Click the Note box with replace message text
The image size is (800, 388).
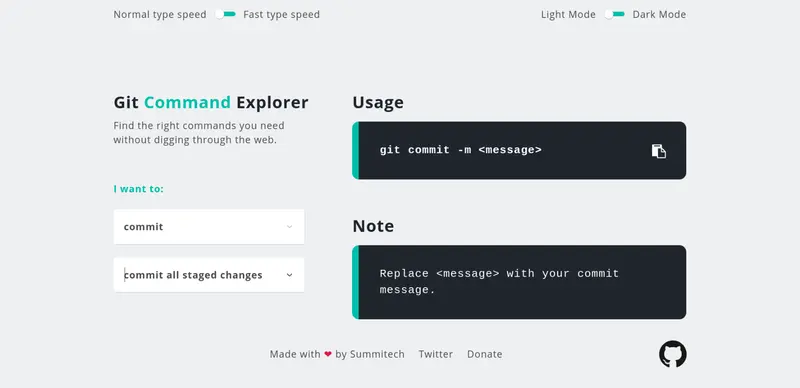click(x=519, y=282)
